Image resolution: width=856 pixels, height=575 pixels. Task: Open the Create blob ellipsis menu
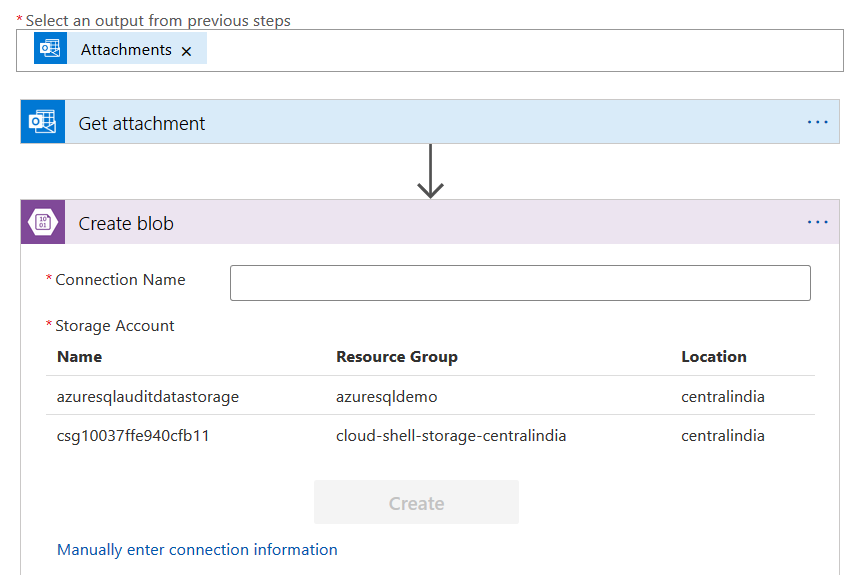[817, 222]
